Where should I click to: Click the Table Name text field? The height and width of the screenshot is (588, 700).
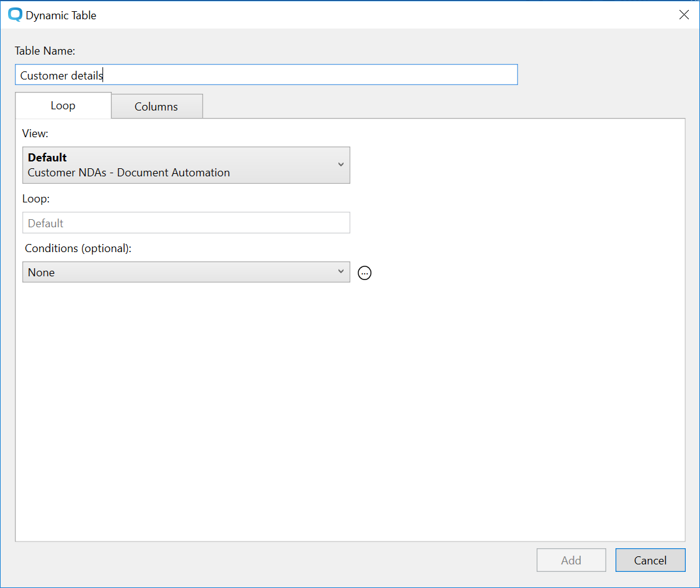(266, 75)
